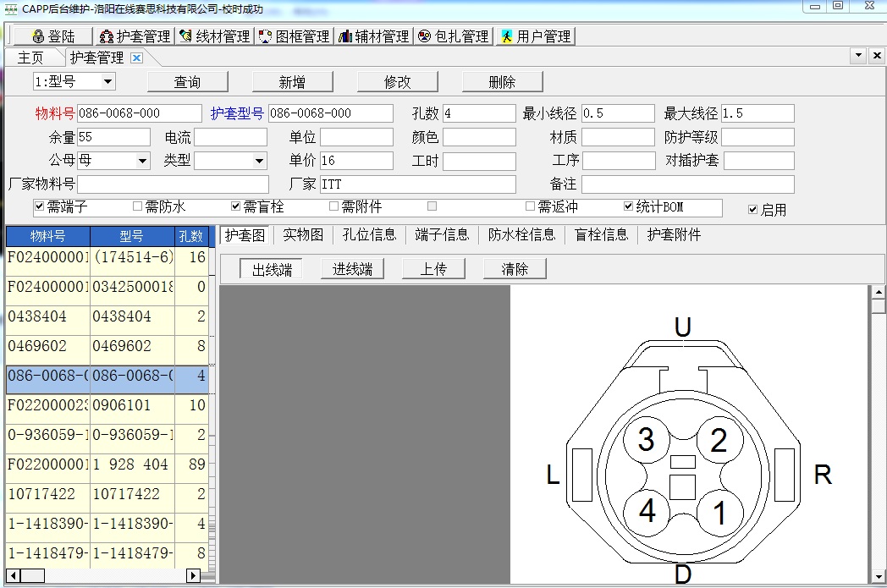Toggle the 启用 checkbox
Viewport: 887px width, 588px height.
753,210
